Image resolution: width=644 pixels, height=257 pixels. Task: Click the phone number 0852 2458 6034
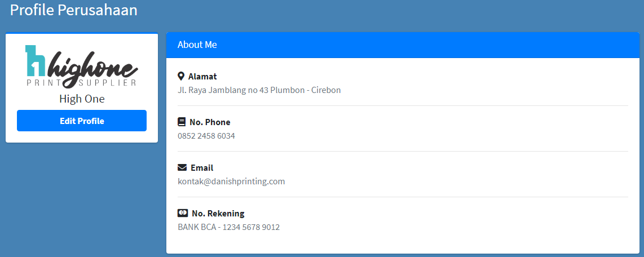click(x=206, y=135)
